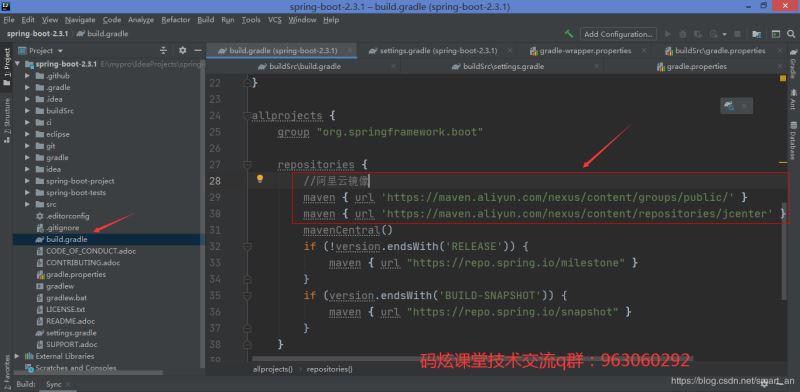Open the Project Structure icon

coord(757,34)
